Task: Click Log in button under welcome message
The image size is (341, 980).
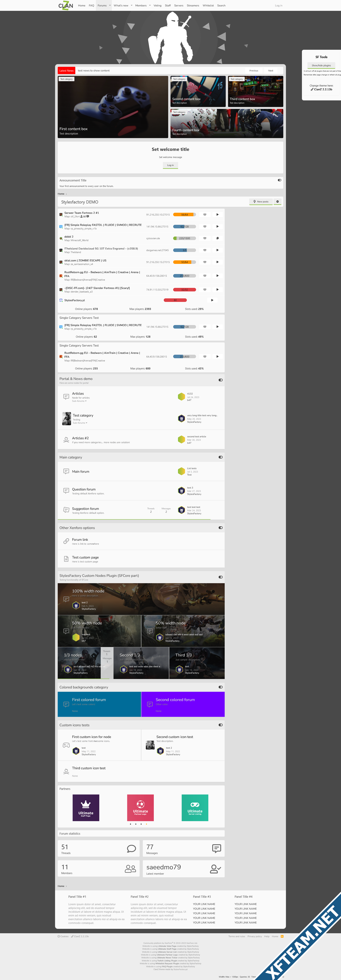Action: [x=170, y=165]
